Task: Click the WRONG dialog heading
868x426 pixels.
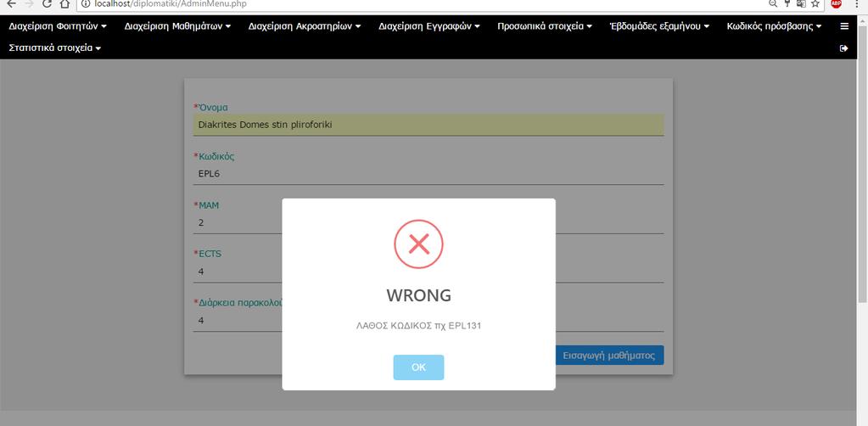Action: click(418, 295)
